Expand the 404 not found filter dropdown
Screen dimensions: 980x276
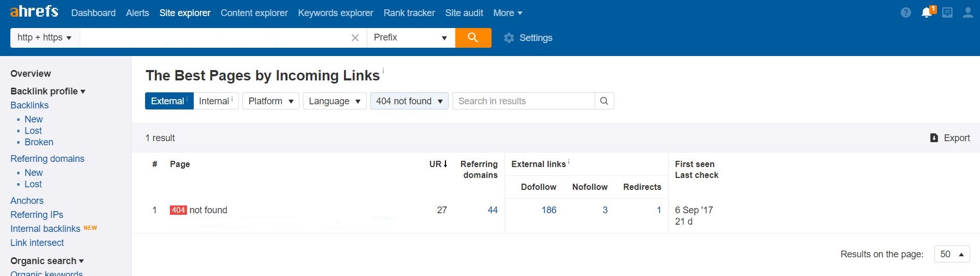pos(409,101)
